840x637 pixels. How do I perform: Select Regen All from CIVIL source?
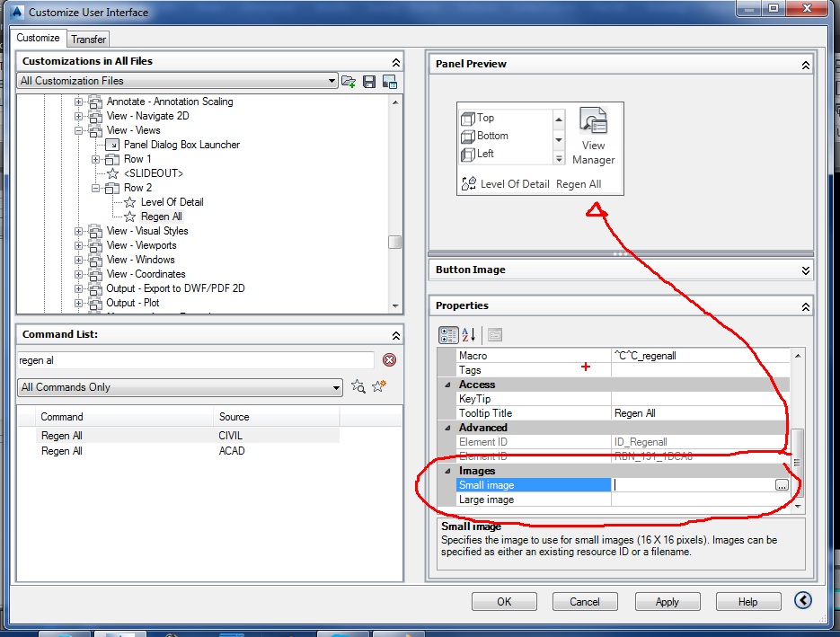(188, 436)
